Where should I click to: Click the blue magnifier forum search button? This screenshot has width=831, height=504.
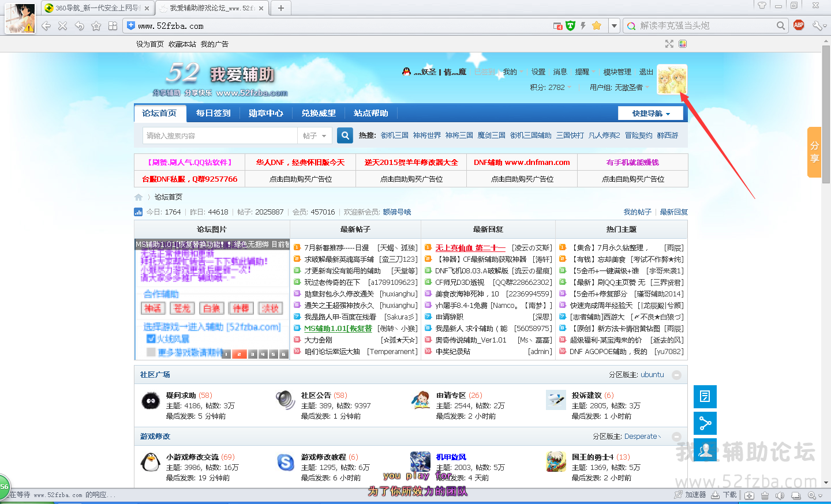click(345, 136)
